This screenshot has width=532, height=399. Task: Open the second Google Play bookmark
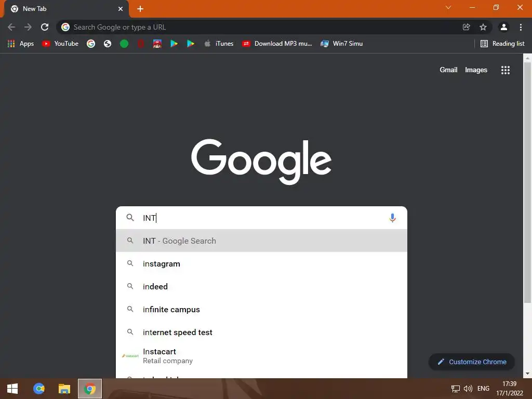point(191,44)
